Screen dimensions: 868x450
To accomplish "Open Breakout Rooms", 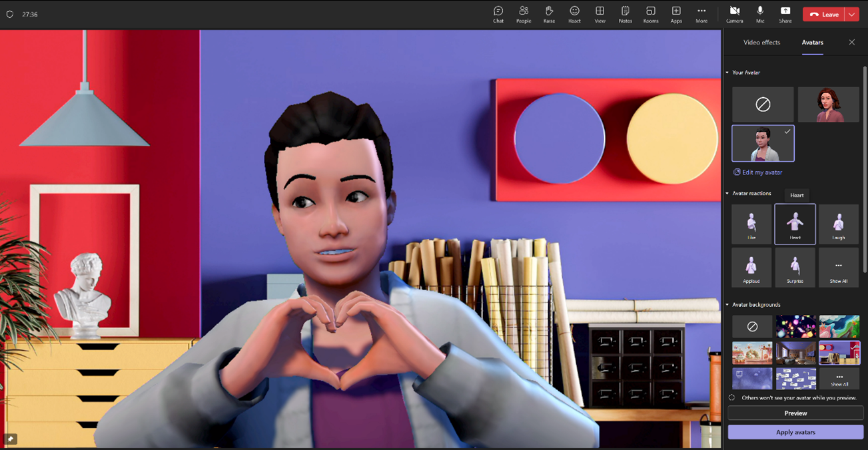I will (650, 13).
